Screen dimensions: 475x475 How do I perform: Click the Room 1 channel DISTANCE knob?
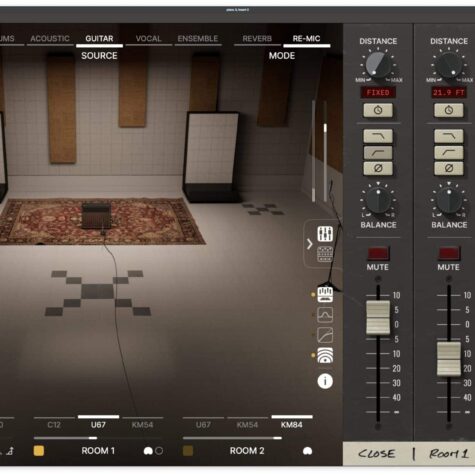[x=449, y=65]
